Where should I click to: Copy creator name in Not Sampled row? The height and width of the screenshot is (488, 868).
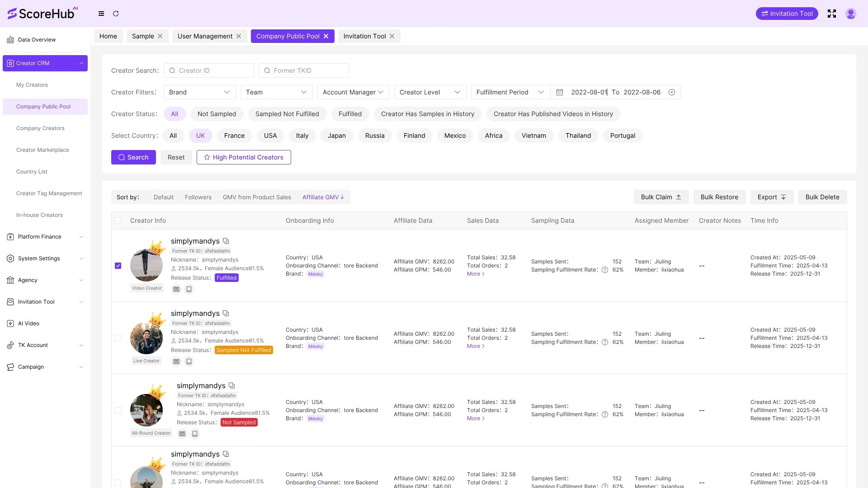[231, 386]
